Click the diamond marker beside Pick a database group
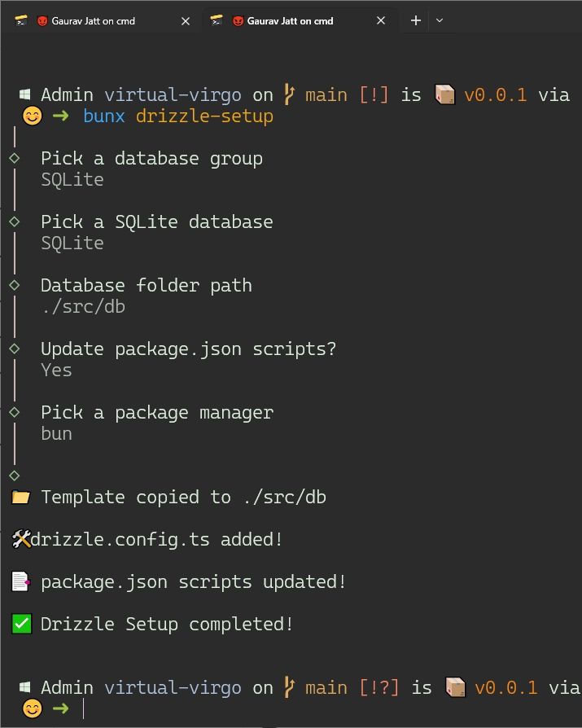The width and height of the screenshot is (582, 728). [x=14, y=158]
